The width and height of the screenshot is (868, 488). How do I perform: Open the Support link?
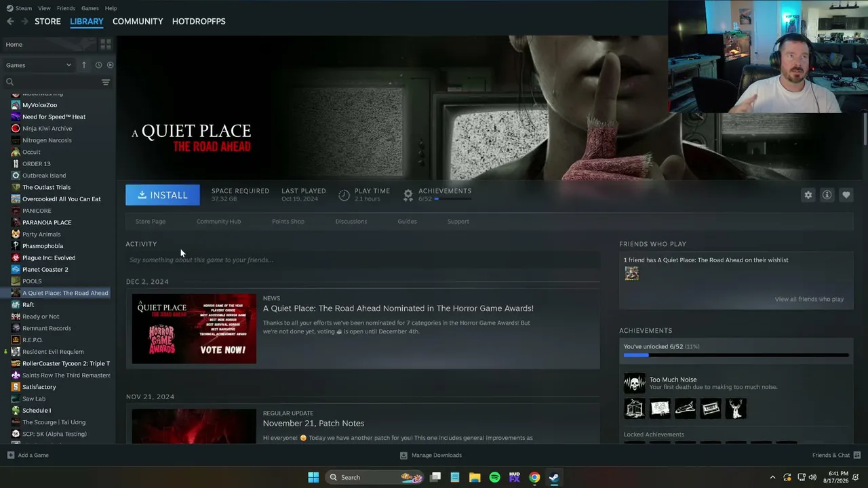[458, 221]
